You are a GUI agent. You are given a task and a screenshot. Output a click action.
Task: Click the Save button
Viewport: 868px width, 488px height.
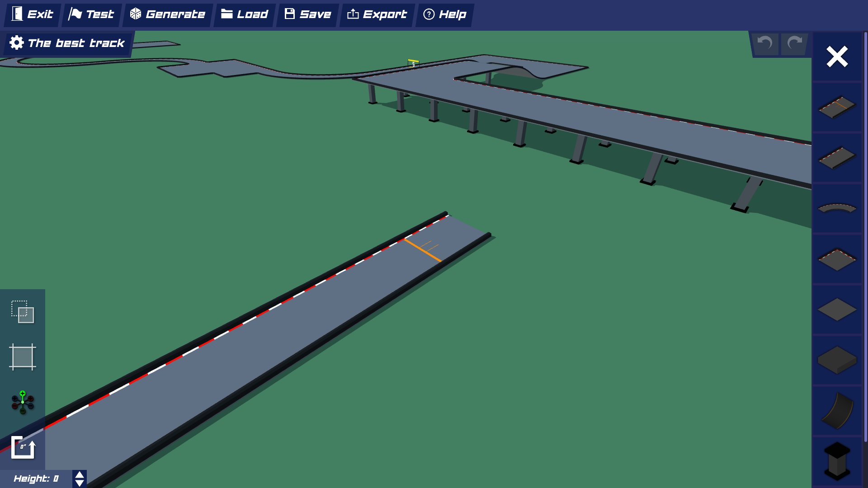point(308,14)
